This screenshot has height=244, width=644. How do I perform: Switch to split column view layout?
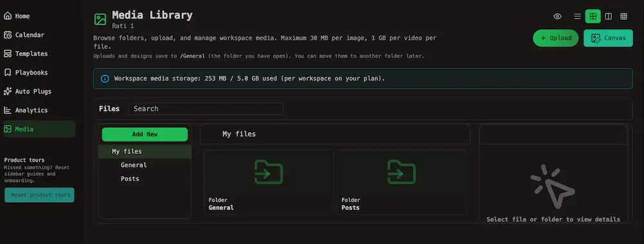[609, 17]
